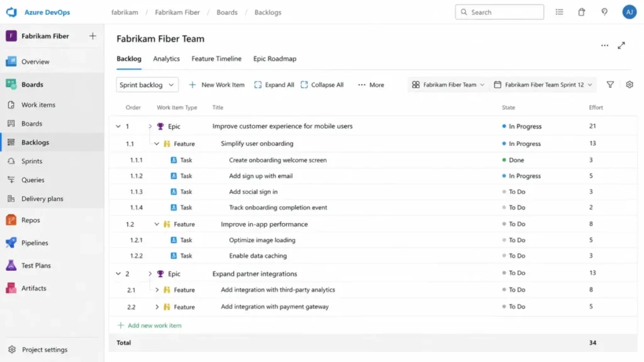Open epic Improve customer experience for mobile users
Image resolution: width=644 pixels, height=362 pixels.
[x=282, y=126]
